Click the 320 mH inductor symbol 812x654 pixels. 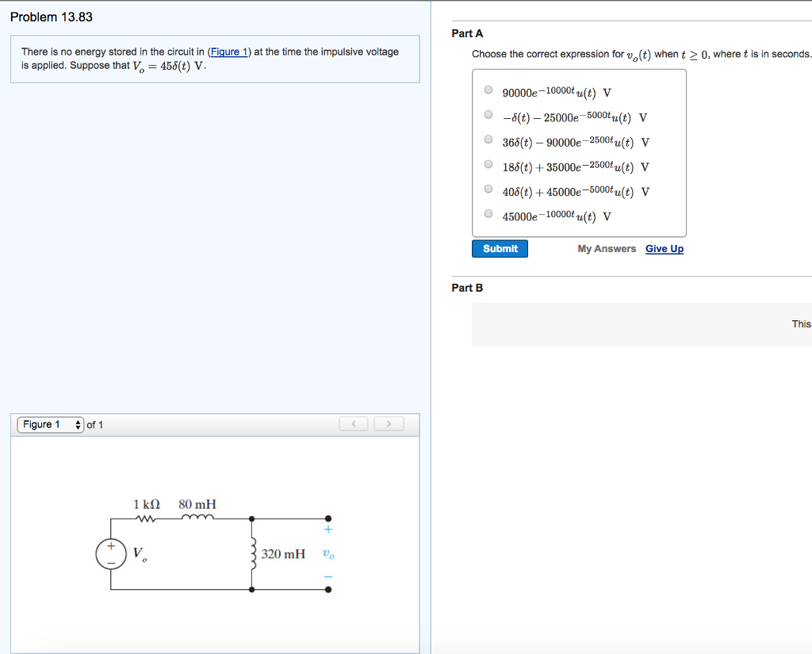pos(252,553)
